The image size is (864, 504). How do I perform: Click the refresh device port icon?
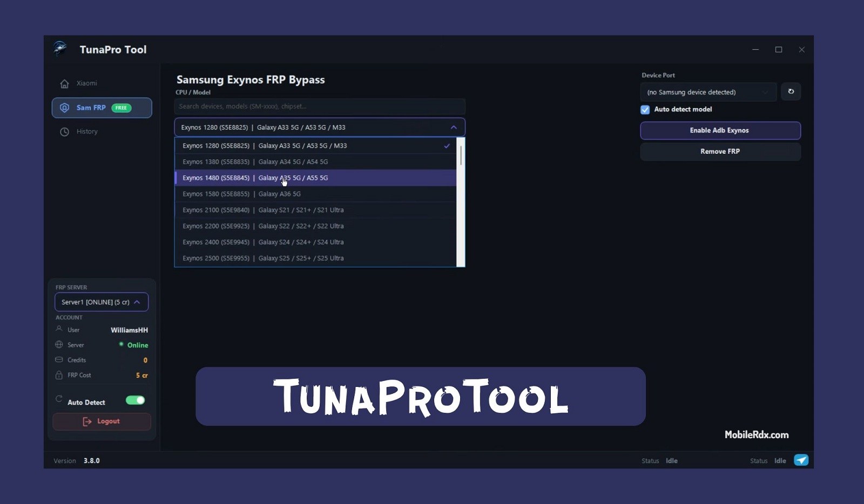click(791, 92)
